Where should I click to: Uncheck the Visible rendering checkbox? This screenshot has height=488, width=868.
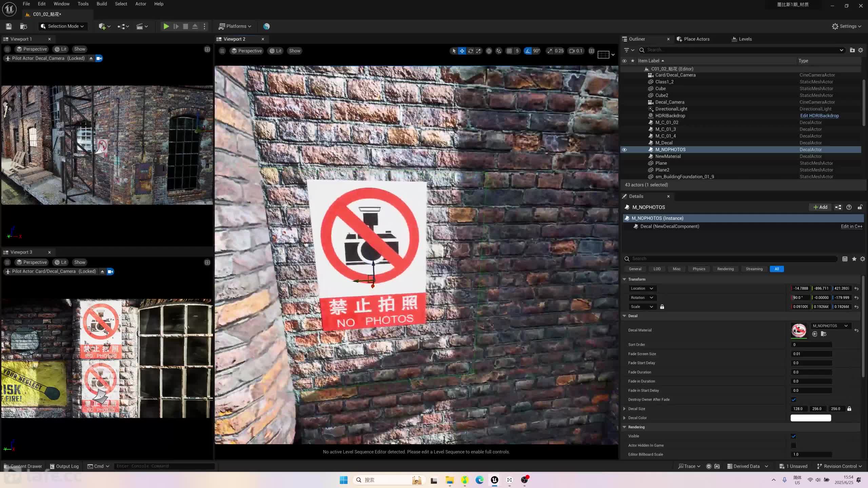(x=794, y=436)
